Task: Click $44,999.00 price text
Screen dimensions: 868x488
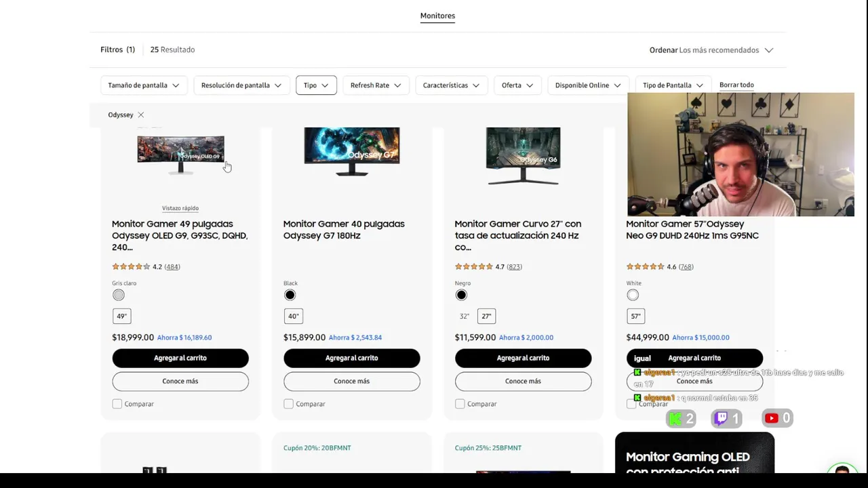Action: click(648, 338)
